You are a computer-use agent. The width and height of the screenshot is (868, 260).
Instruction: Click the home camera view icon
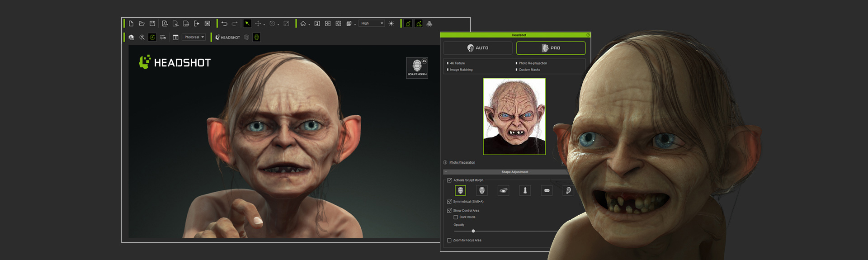[x=303, y=24]
